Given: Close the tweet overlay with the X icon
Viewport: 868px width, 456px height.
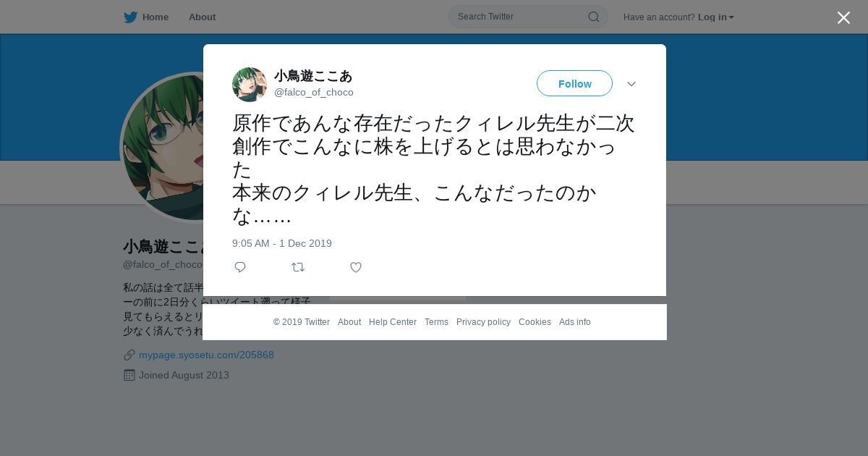Looking at the screenshot, I should coord(843,17).
